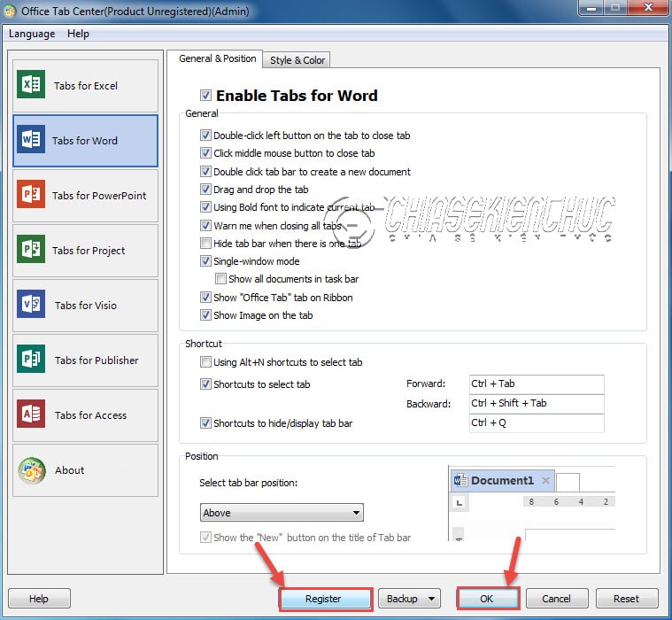The image size is (672, 620).
Task: Toggle Single-window mode checkbox
Action: [205, 261]
